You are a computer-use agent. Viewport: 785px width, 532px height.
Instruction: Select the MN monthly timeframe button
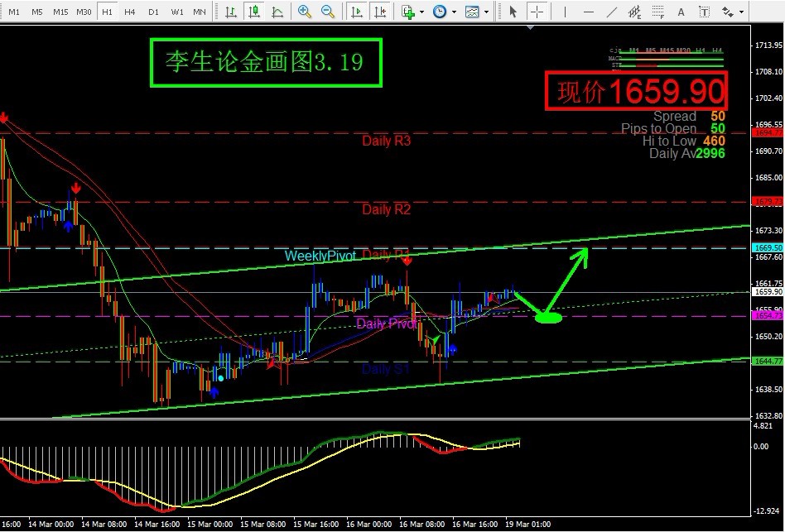pos(200,12)
